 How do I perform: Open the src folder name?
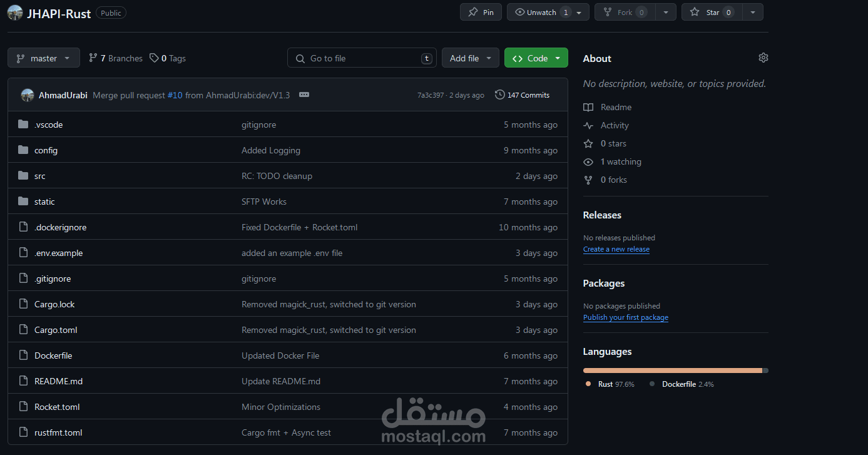40,176
